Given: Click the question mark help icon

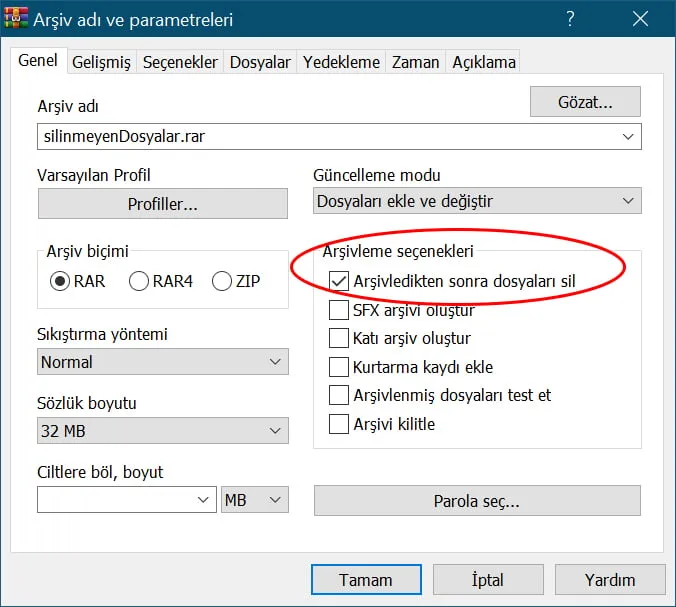Looking at the screenshot, I should [570, 19].
